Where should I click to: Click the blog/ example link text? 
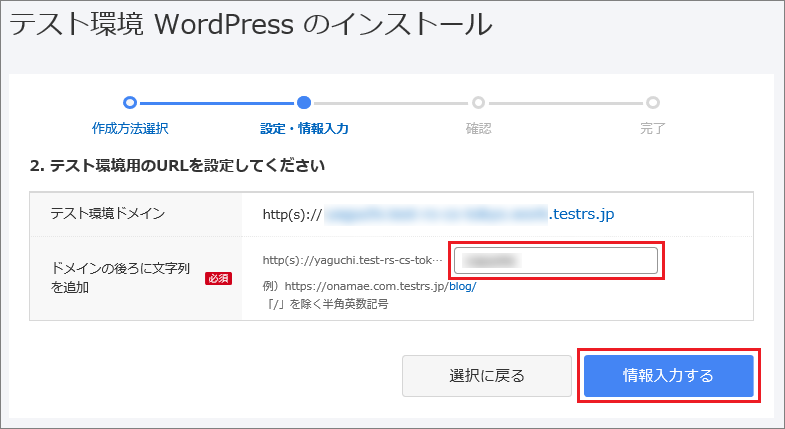463,286
